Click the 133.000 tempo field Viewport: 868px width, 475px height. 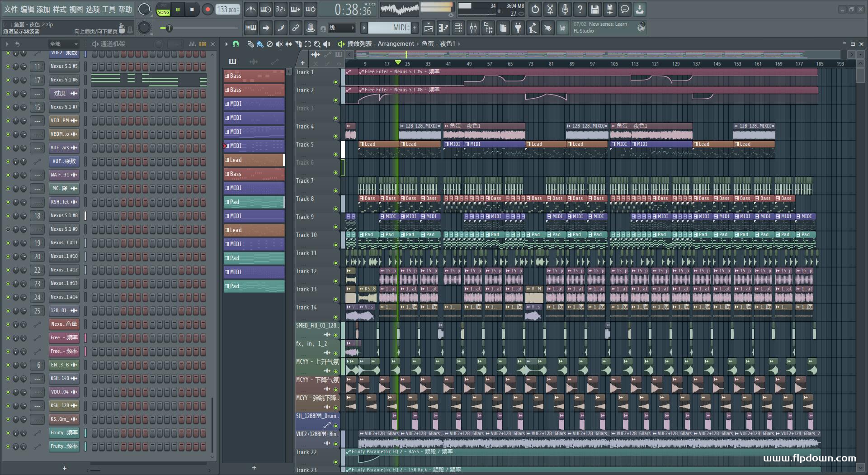pos(228,9)
